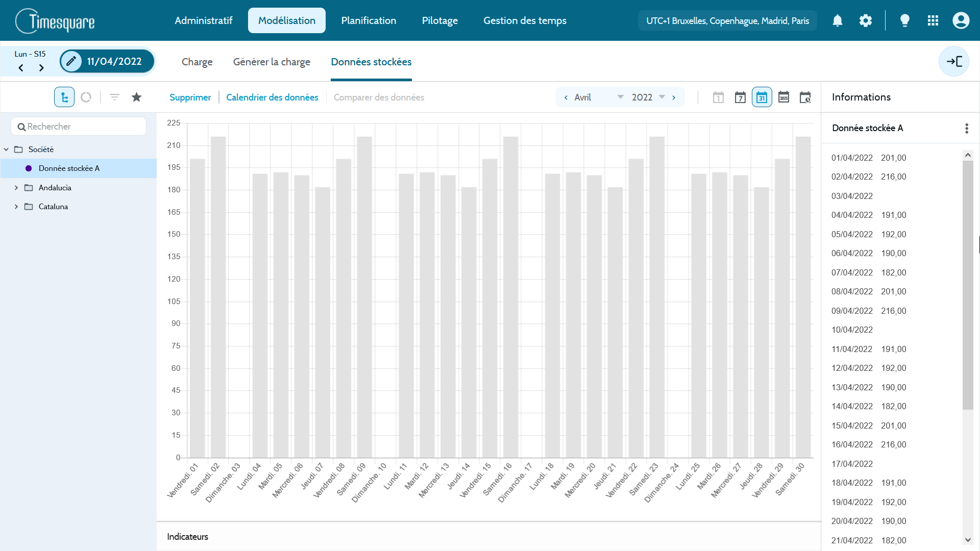
Task: Click the notifications bell icon
Action: [838, 20]
